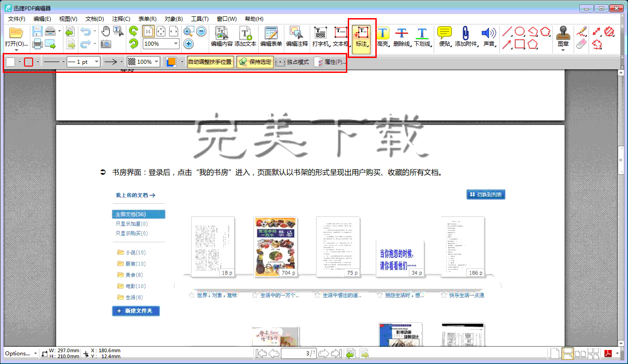
Task: Take a snapshot with the camera tool
Action: click(105, 44)
